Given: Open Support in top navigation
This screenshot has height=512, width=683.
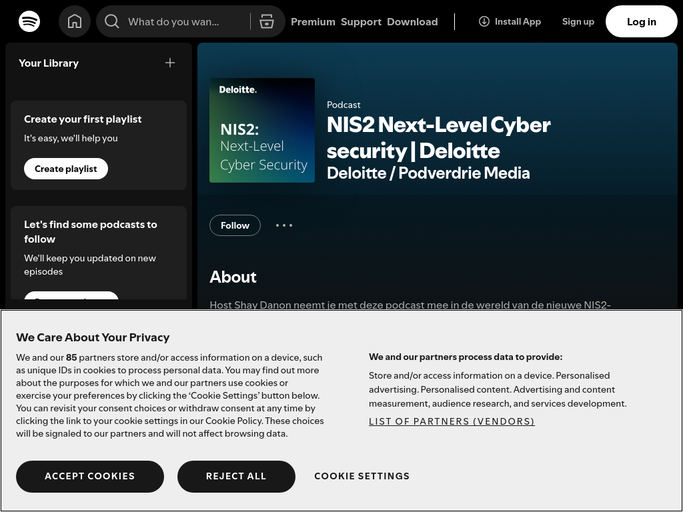Looking at the screenshot, I should [361, 22].
